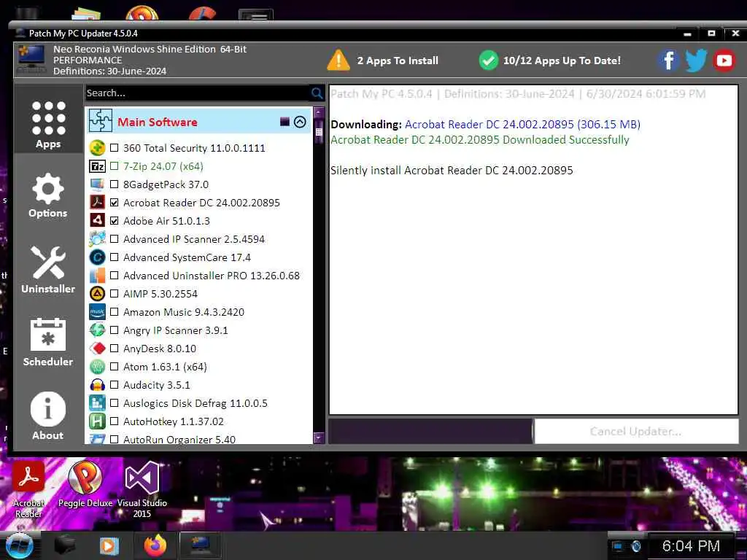This screenshot has width=747, height=560.
Task: Click the Audacity headphones icon
Action: [x=97, y=385]
